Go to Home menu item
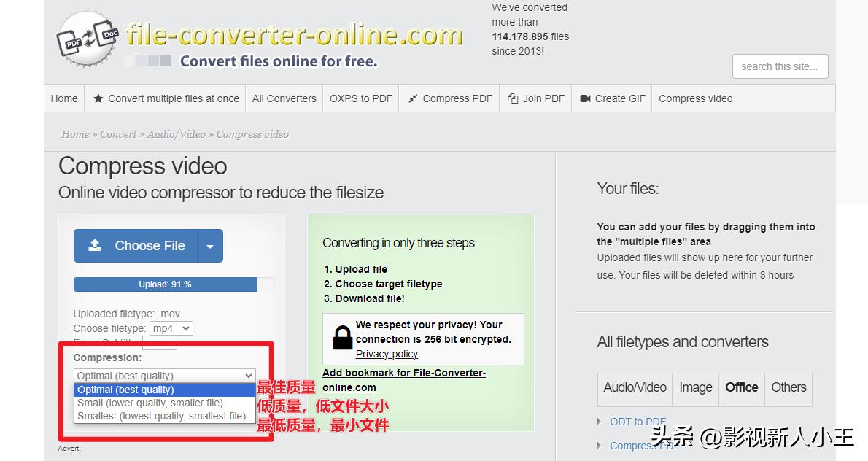 [64, 98]
